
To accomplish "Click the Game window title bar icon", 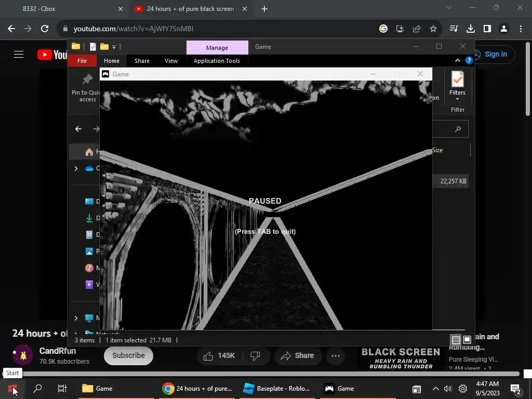I will (x=105, y=74).
